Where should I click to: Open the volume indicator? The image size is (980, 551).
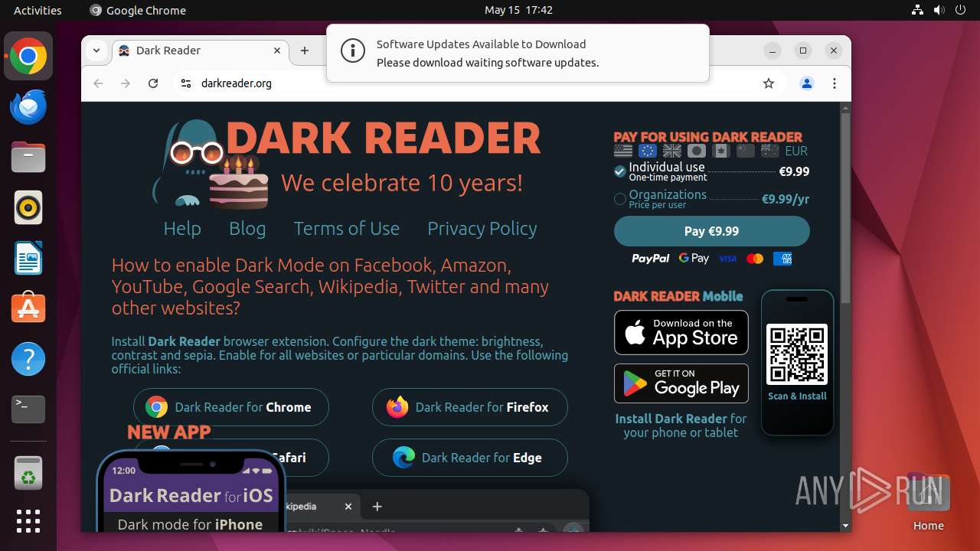coord(939,10)
